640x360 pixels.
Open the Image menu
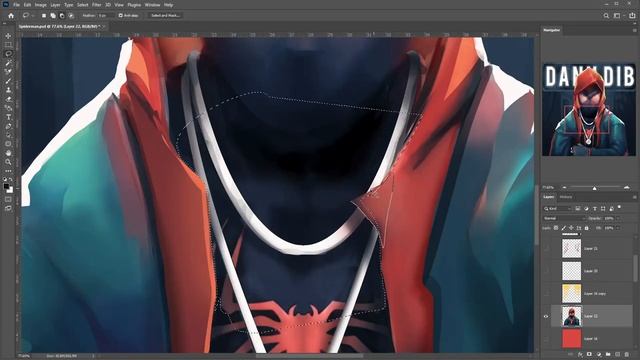(40, 5)
